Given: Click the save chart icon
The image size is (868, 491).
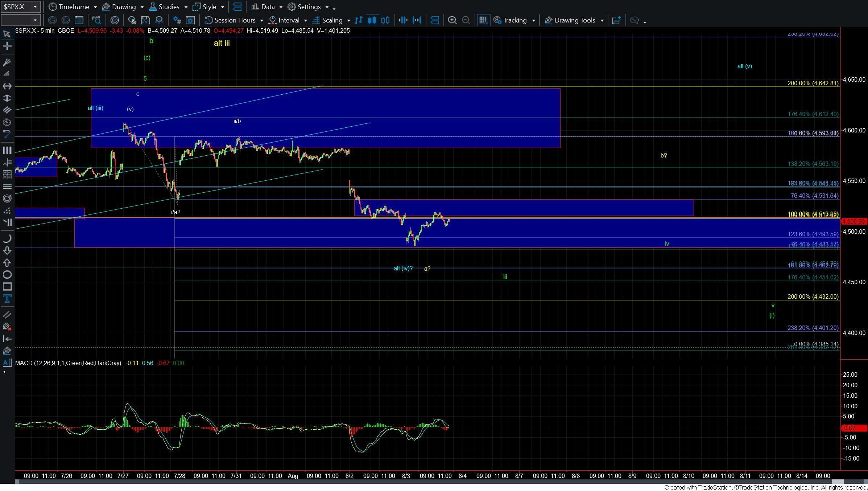Looking at the screenshot, I should point(145,20).
